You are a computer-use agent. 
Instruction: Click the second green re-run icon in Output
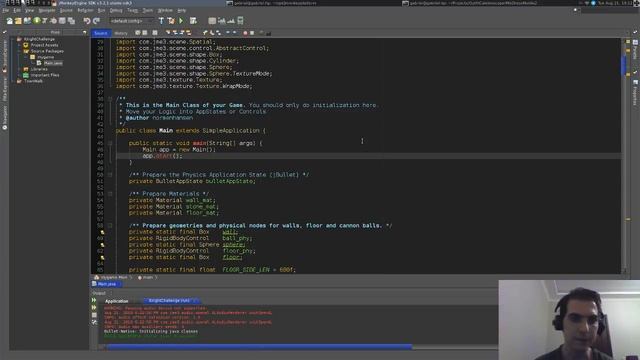tap(94, 308)
